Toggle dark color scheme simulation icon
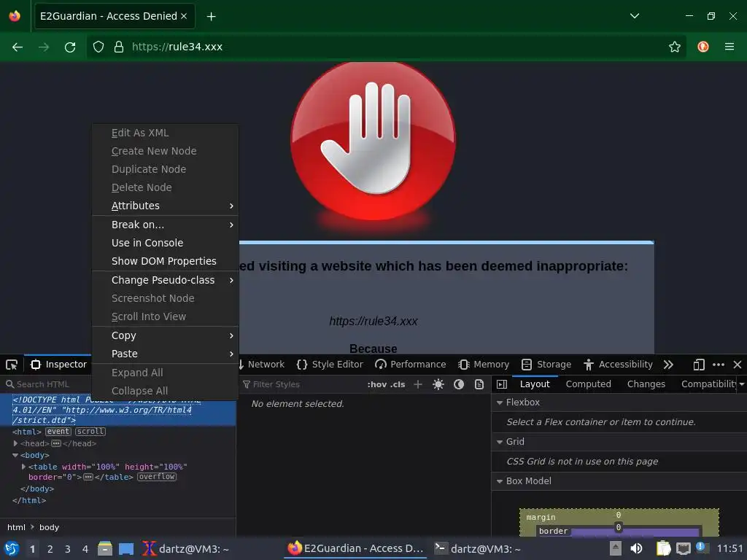Image resolution: width=747 pixels, height=560 pixels. tap(459, 384)
